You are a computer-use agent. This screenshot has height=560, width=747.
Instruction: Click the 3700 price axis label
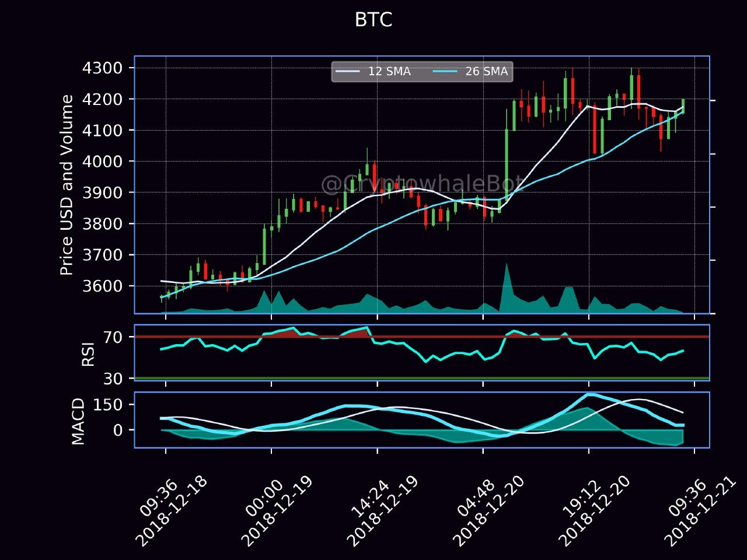pos(104,255)
